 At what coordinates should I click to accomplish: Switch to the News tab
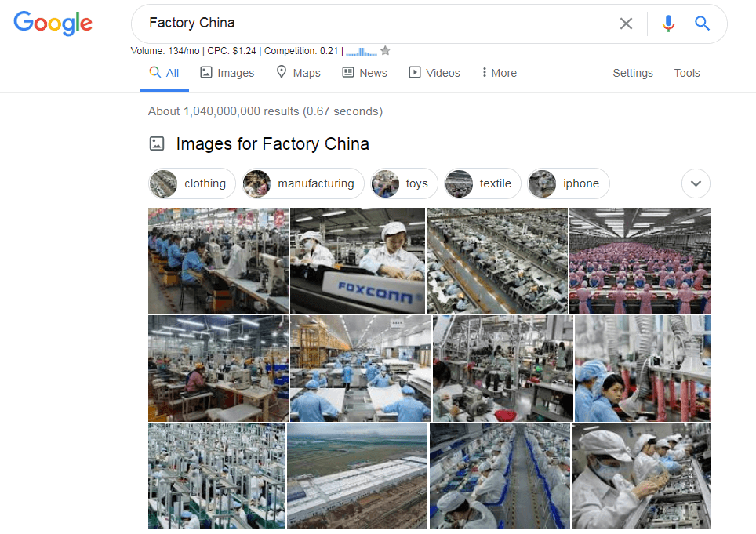tap(365, 73)
